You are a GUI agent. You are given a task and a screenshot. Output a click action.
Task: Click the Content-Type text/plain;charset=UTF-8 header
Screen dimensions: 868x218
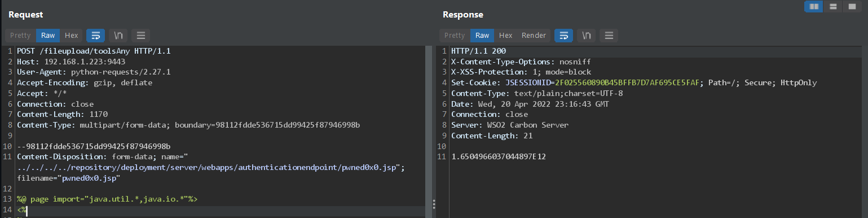(x=537, y=94)
